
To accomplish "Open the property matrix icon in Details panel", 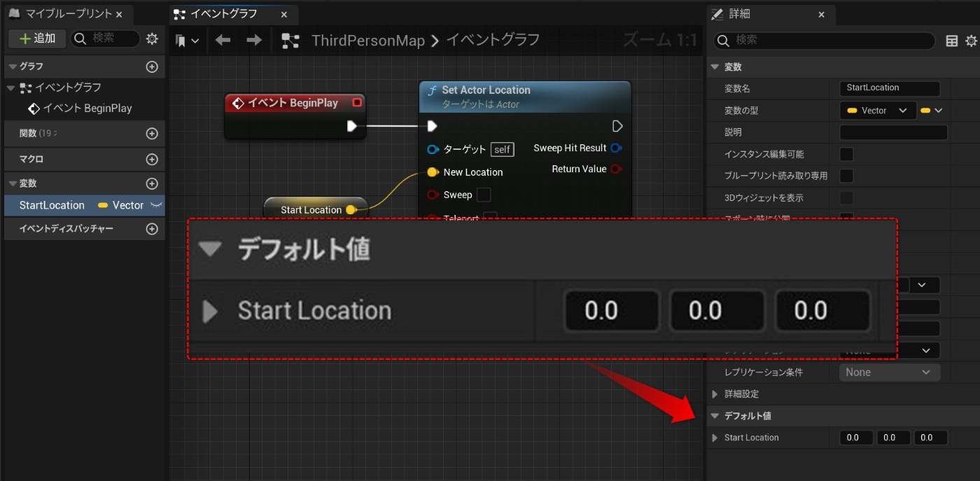I will coord(953,41).
